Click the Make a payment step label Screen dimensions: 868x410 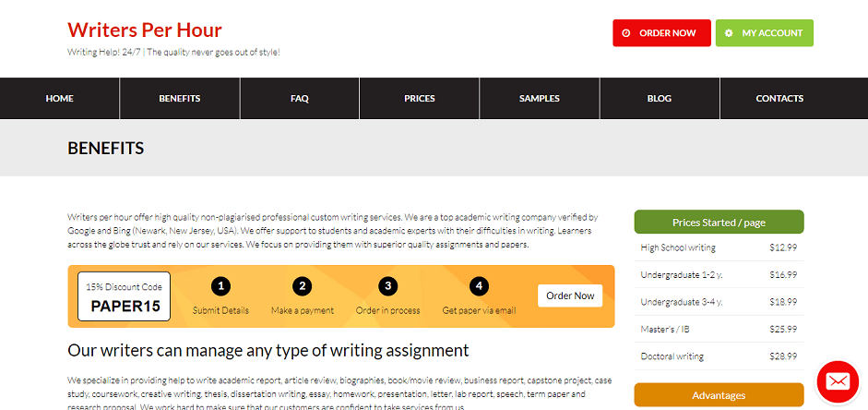point(303,311)
